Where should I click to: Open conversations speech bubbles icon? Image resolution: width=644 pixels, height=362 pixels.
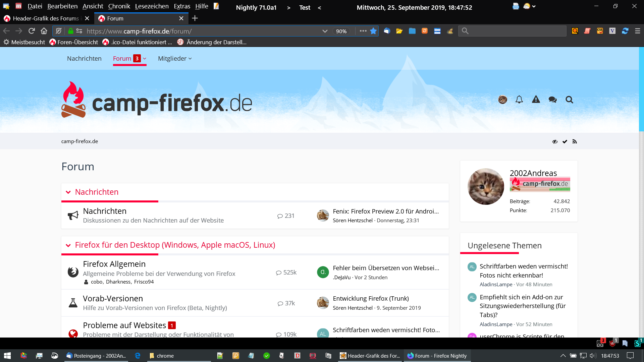click(552, 100)
